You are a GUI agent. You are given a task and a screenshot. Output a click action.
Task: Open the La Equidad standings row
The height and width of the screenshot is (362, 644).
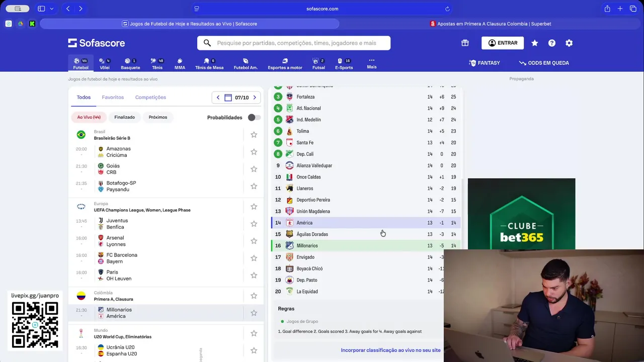(366, 292)
